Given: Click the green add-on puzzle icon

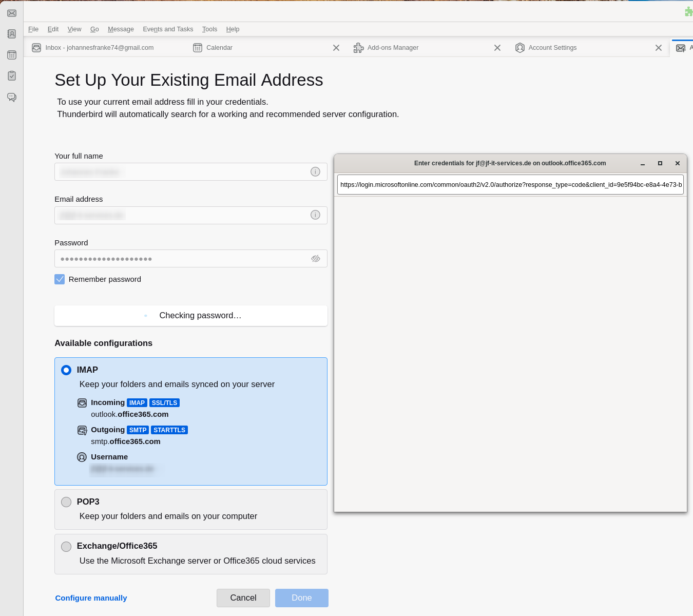Looking at the screenshot, I should pos(689,11).
